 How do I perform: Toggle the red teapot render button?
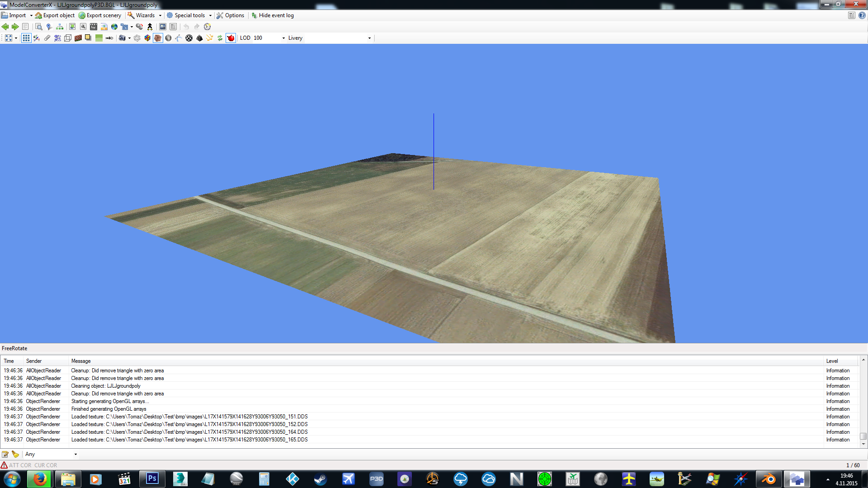[231, 38]
